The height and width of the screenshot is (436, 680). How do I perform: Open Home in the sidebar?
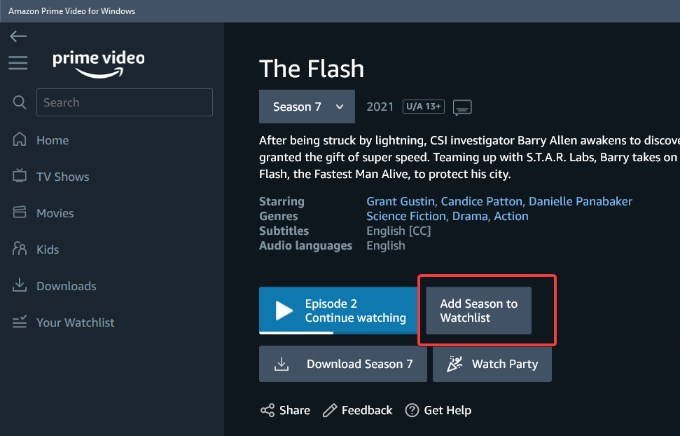click(x=52, y=141)
